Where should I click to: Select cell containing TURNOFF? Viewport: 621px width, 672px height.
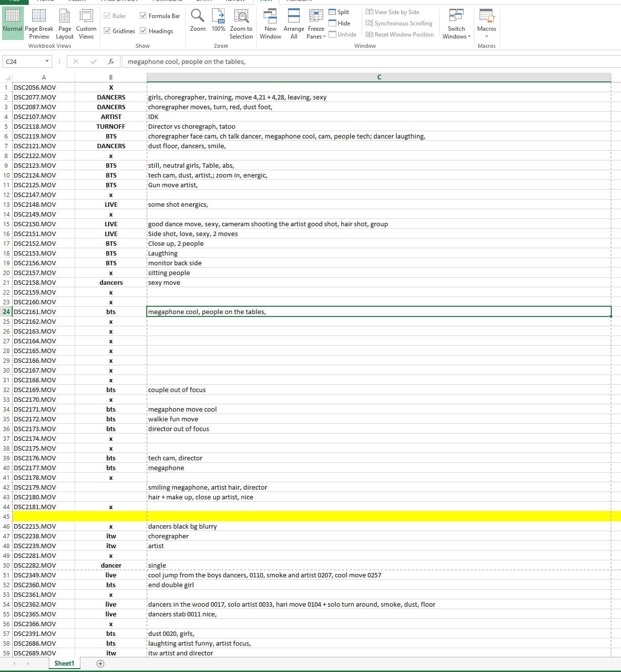[111, 126]
